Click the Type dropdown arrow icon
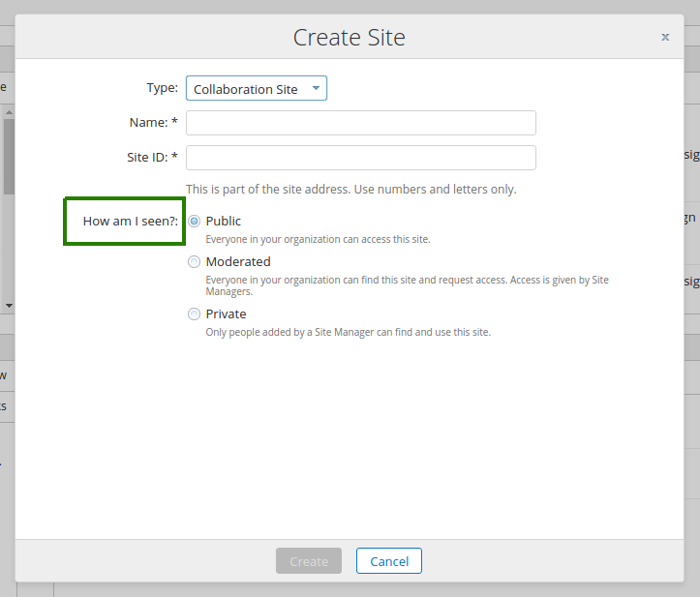 316,88
